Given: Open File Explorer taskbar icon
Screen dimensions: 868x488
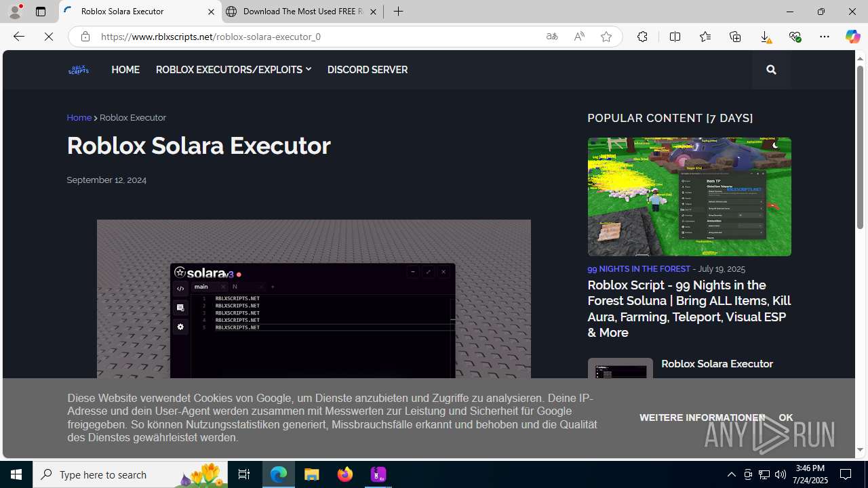Looking at the screenshot, I should click(x=312, y=474).
